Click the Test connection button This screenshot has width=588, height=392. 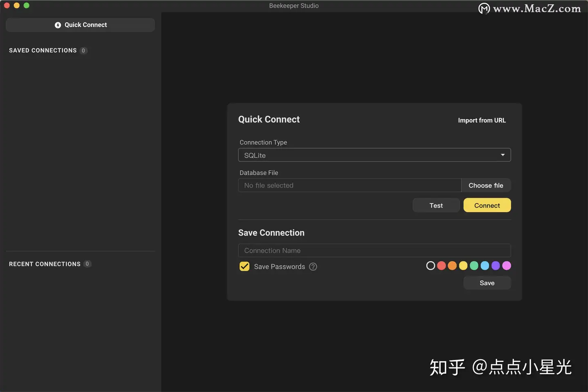[436, 205]
